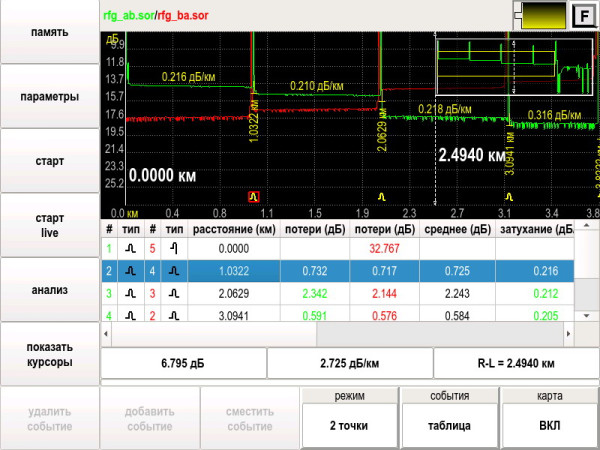Image resolution: width=600 pixels, height=450 pixels.
Task: Select the event marker near 3.1 km
Action: [507, 198]
